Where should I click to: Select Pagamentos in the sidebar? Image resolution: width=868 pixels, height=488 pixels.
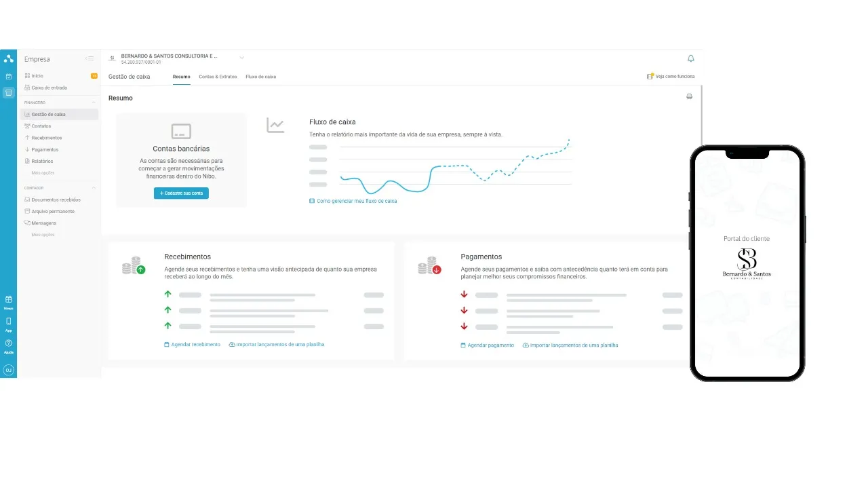pos(45,149)
